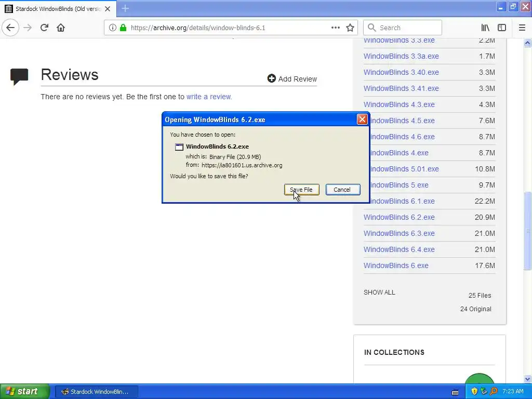The image size is (532, 399).
Task: Toggle the sidebar view icon
Action: pyautogui.click(x=502, y=28)
